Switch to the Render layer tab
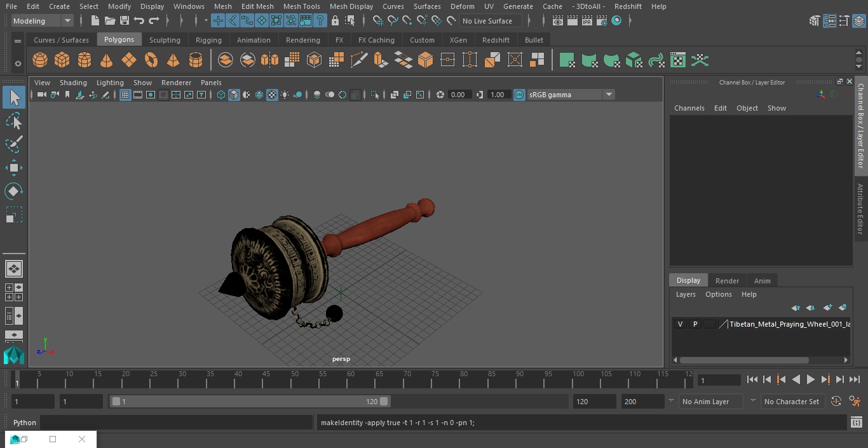The image size is (868, 448). [x=727, y=281]
